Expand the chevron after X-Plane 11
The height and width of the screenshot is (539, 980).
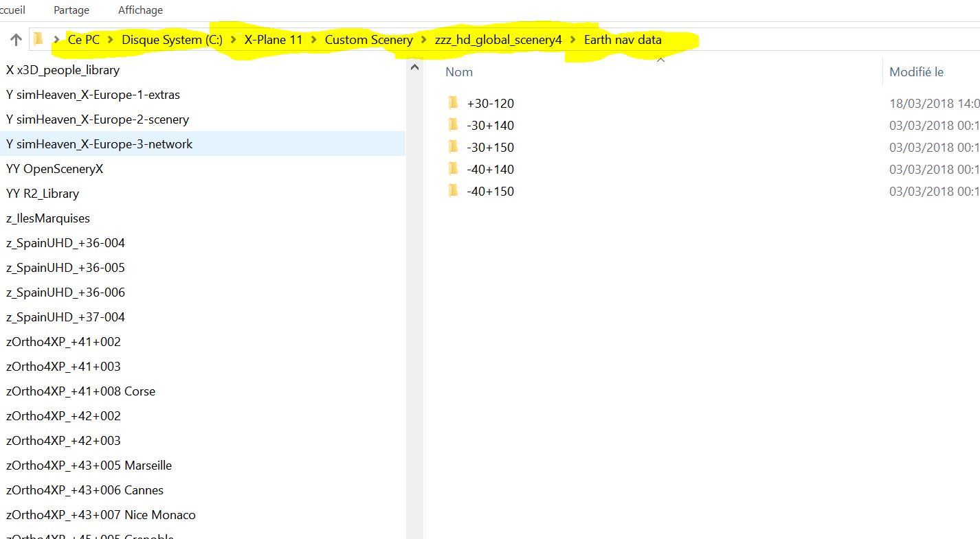pos(314,40)
